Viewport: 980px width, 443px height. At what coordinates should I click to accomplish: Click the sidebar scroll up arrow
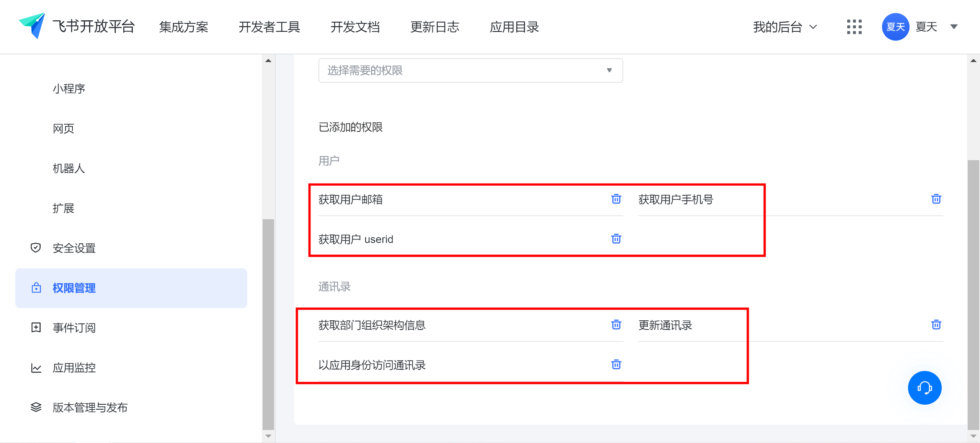268,61
